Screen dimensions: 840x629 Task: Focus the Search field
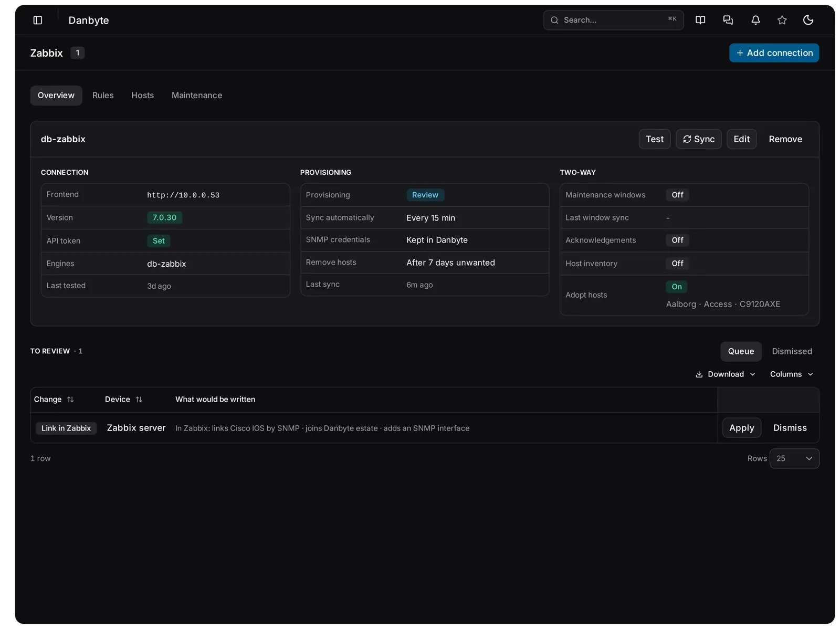pyautogui.click(x=613, y=20)
